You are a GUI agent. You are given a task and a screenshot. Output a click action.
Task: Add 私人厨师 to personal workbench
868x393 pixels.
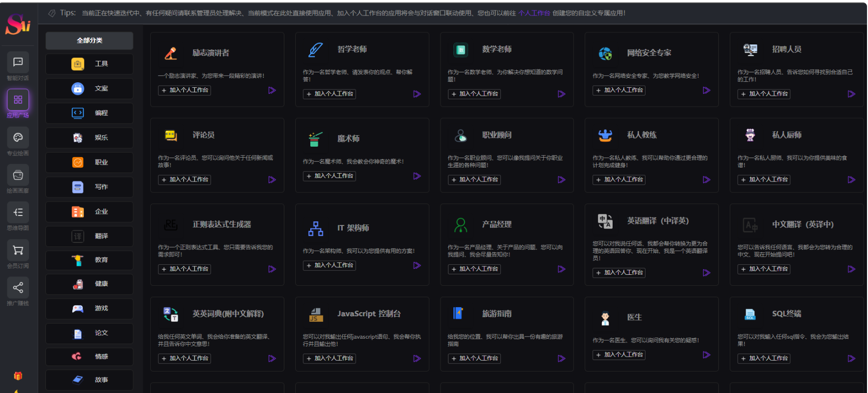[764, 180]
